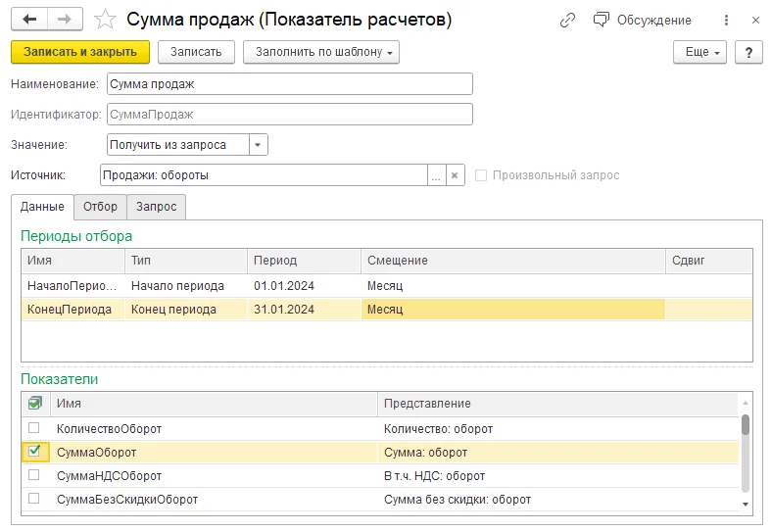Click the Период column header
Viewport: 771px width, 532px height.
click(304, 261)
